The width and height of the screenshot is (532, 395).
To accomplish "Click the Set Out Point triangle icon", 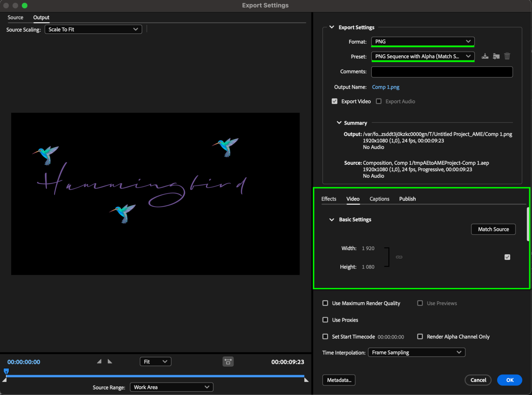I will click(x=110, y=362).
